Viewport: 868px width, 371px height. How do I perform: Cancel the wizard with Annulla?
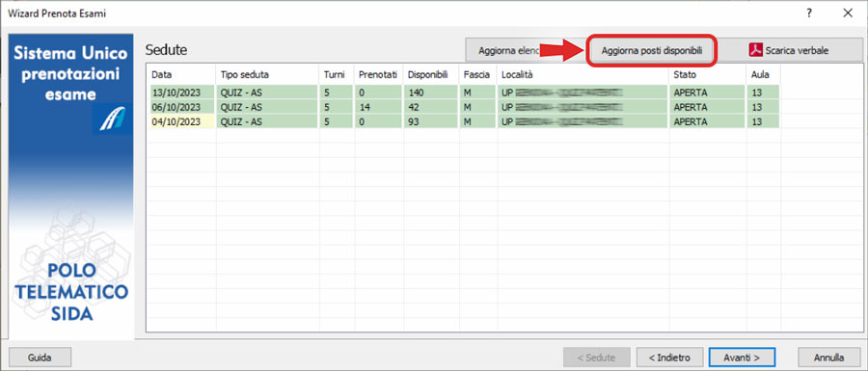[828, 358]
